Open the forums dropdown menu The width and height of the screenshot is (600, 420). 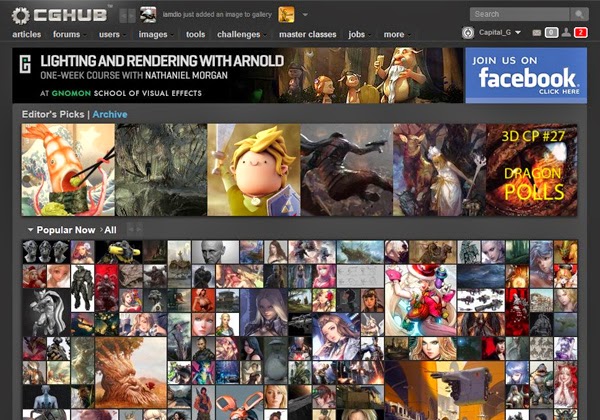point(68,34)
